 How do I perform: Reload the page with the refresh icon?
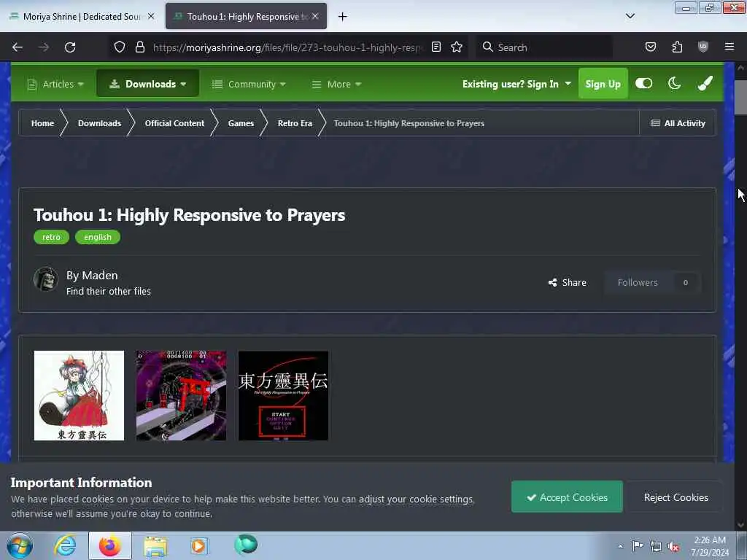coord(70,47)
